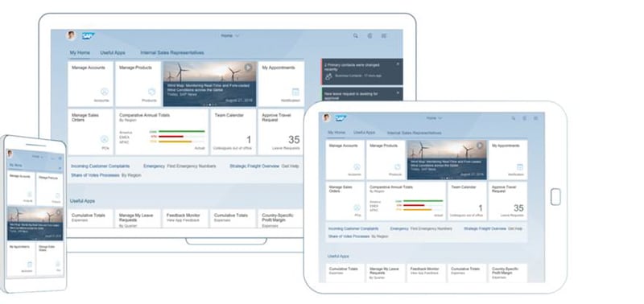Click Accounts icon in phone Manage Accounts tile

[x=30, y=195]
